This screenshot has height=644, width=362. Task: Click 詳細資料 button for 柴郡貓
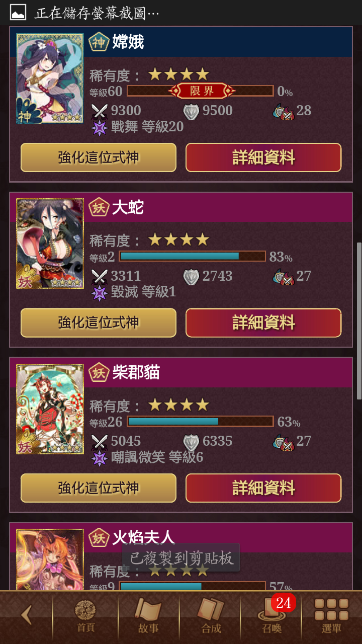pyautogui.click(x=263, y=488)
